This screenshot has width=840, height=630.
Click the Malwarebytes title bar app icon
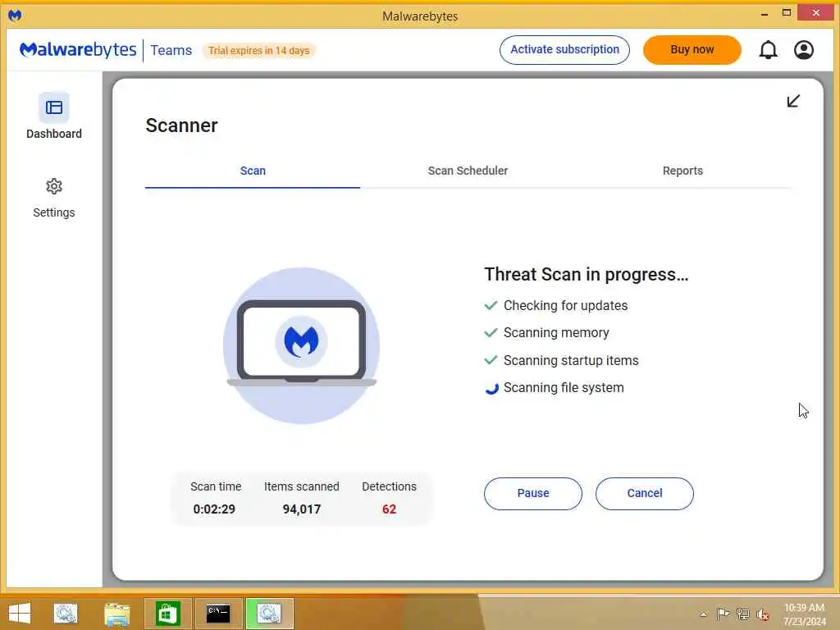[x=15, y=15]
